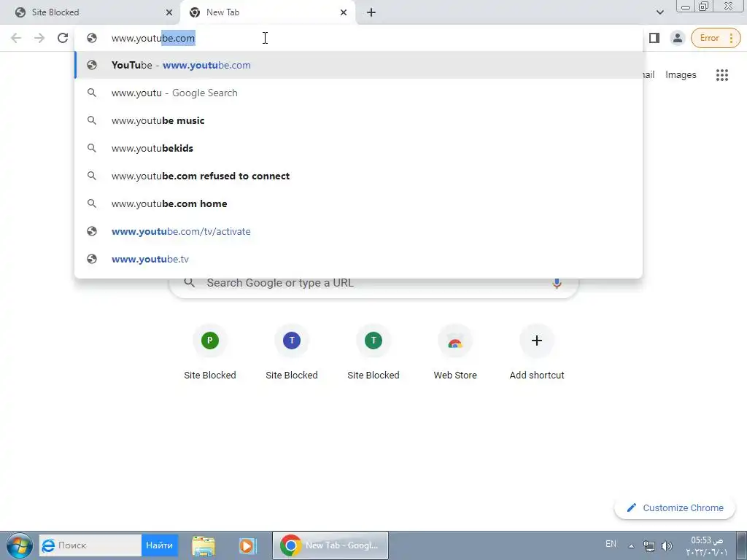The width and height of the screenshot is (747, 560).
Task: Open the teal T Site Blocked shortcut
Action: tap(373, 352)
